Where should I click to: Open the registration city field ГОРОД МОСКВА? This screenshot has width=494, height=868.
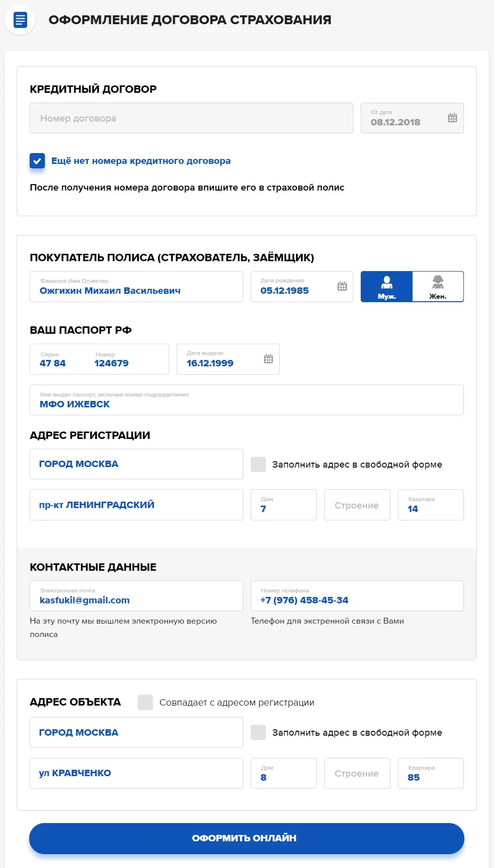click(x=136, y=464)
